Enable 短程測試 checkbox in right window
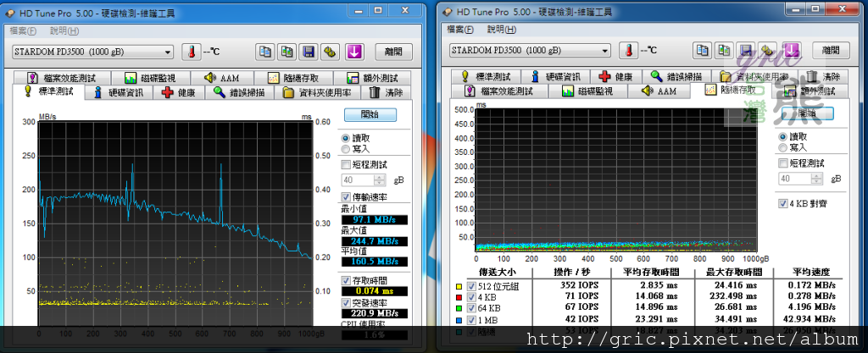Viewport: 868px width, 353px height. pyautogui.click(x=782, y=163)
